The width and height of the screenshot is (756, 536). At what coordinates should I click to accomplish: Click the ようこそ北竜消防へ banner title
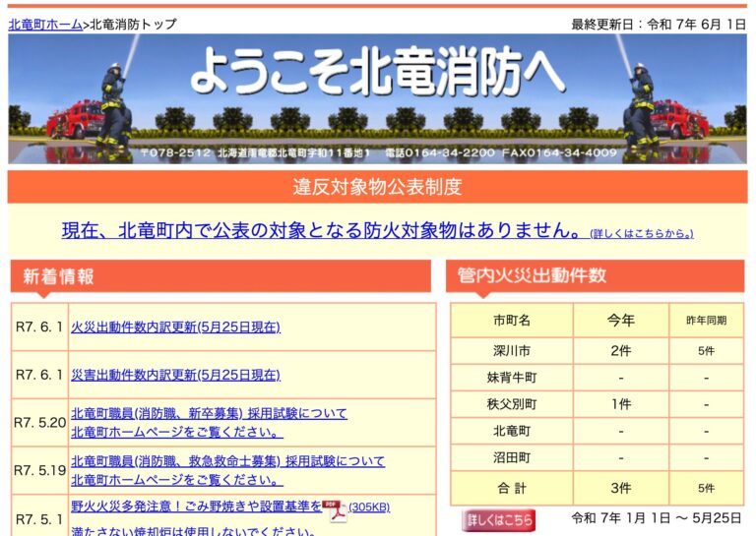pos(377,72)
